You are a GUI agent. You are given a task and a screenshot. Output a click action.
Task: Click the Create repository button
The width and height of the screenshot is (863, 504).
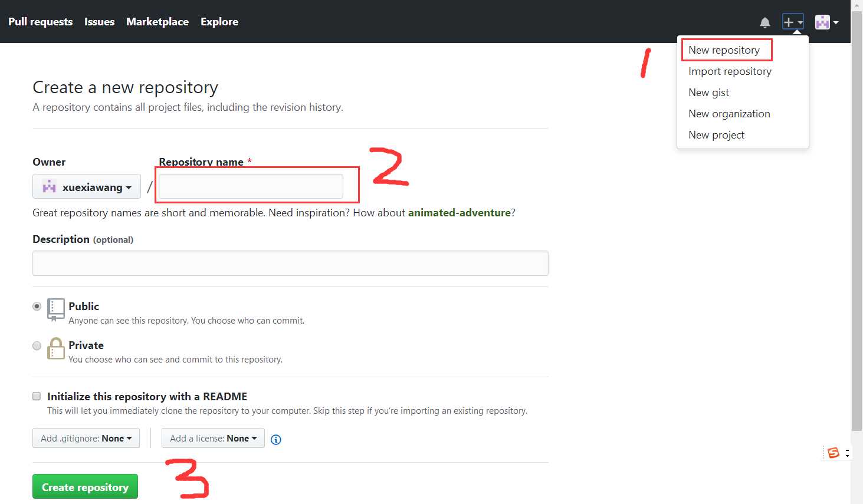click(x=85, y=487)
